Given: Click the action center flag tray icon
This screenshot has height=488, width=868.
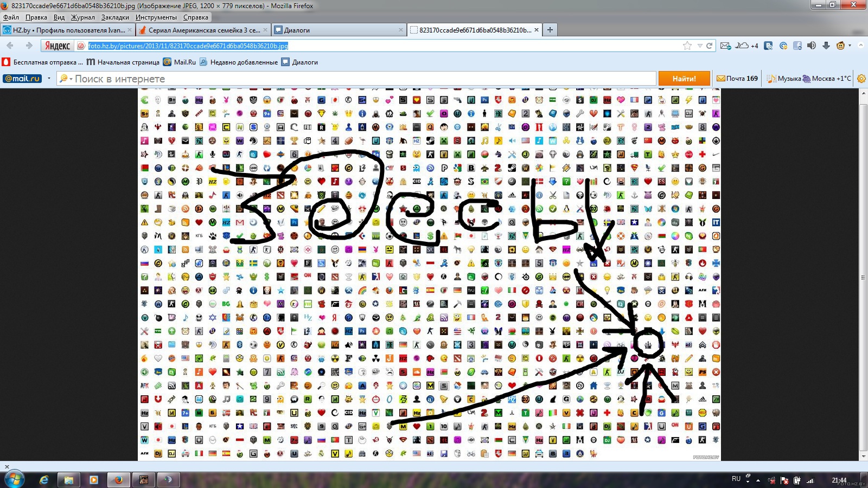Looking at the screenshot, I should point(784,480).
